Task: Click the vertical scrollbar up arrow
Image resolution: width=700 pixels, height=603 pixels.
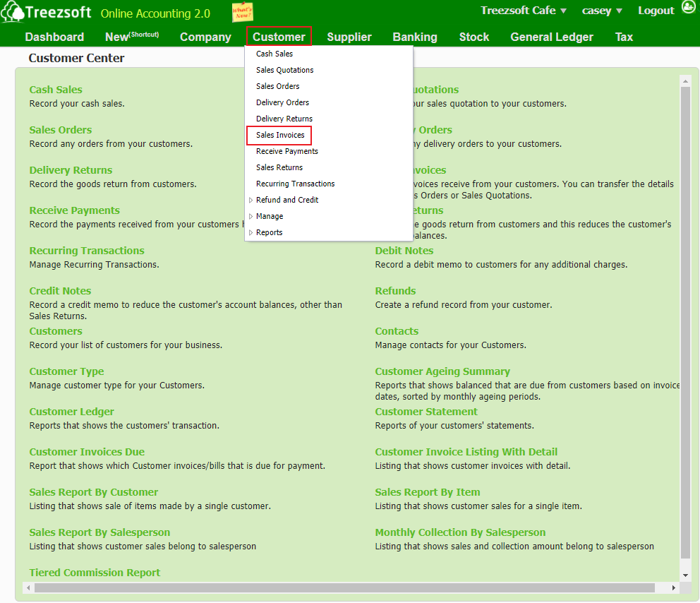Action: pyautogui.click(x=684, y=81)
